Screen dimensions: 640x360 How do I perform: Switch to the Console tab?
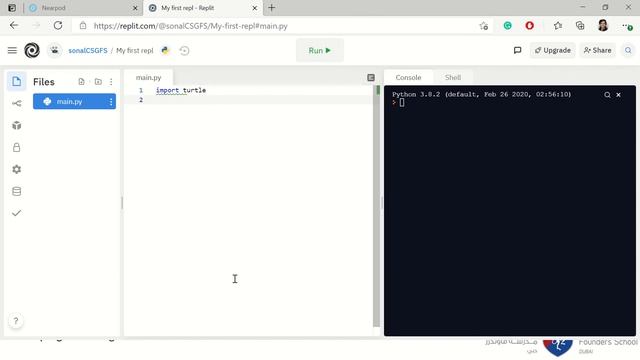click(408, 78)
